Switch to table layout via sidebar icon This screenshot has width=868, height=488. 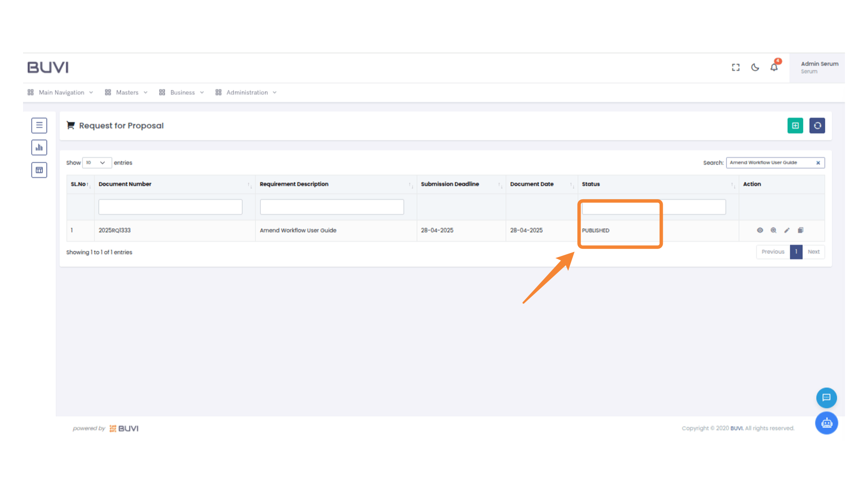point(39,169)
